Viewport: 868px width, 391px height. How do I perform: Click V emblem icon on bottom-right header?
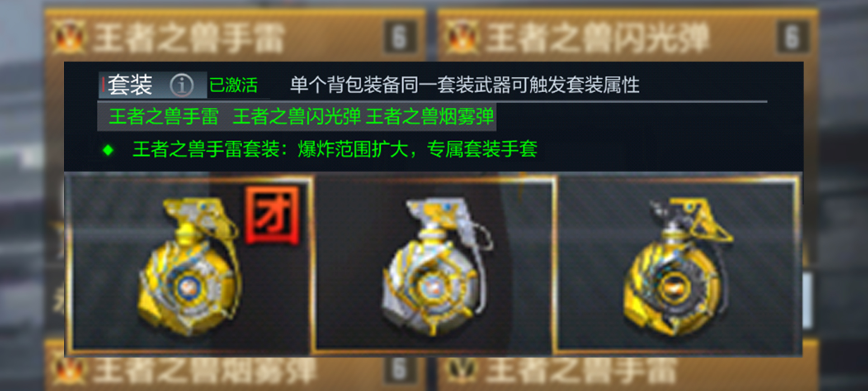tap(462, 369)
